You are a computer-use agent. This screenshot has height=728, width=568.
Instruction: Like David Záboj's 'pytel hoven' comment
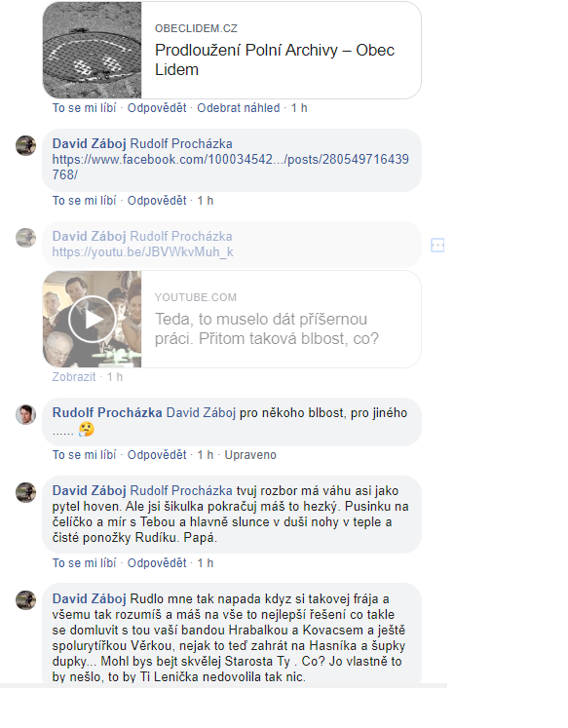coord(84,563)
